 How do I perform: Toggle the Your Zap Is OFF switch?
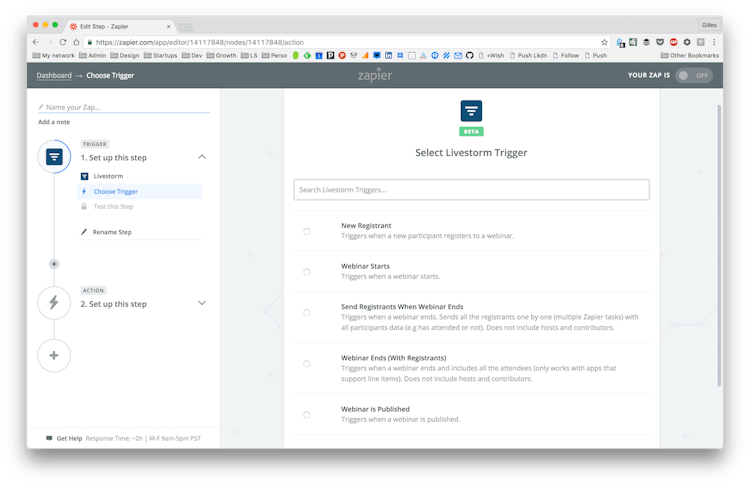pos(694,75)
